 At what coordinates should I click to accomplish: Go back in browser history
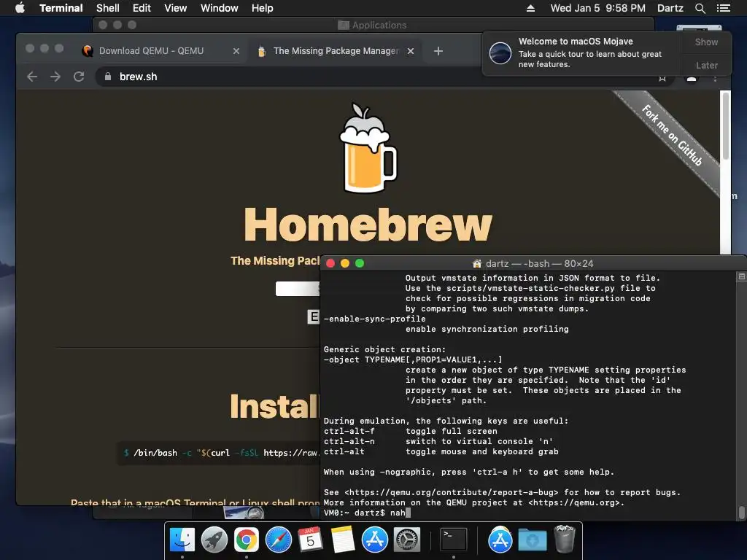(x=32, y=77)
